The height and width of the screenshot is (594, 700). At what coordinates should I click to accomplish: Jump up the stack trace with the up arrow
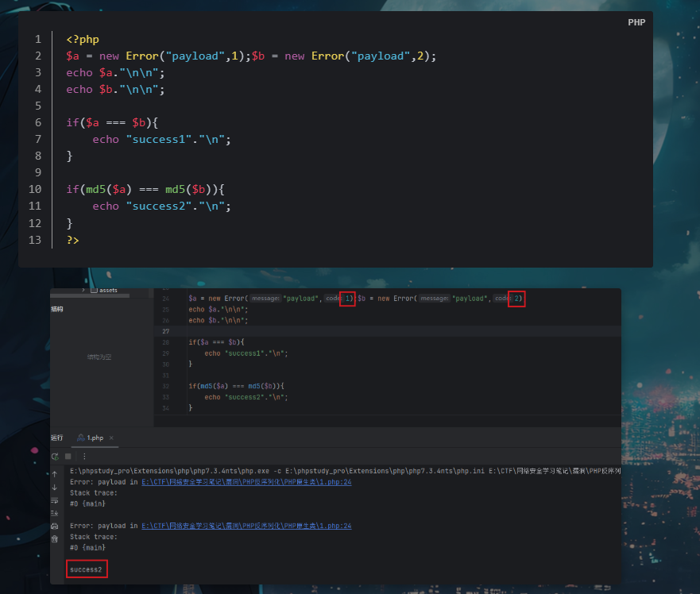pyautogui.click(x=55, y=473)
